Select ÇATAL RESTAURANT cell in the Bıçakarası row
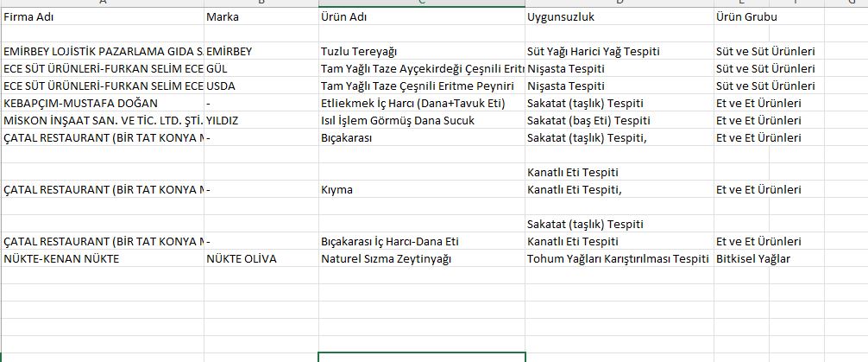868x362 pixels. click(103, 137)
